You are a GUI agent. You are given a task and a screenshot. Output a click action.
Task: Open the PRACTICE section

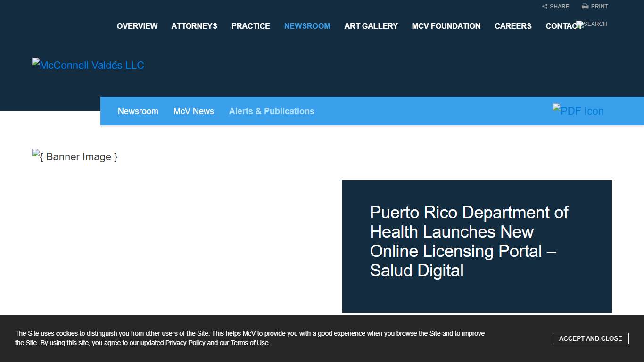(250, 26)
